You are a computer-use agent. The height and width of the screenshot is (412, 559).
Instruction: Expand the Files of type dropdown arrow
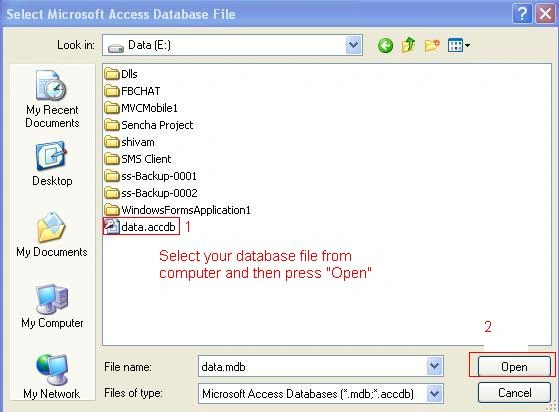tap(435, 393)
